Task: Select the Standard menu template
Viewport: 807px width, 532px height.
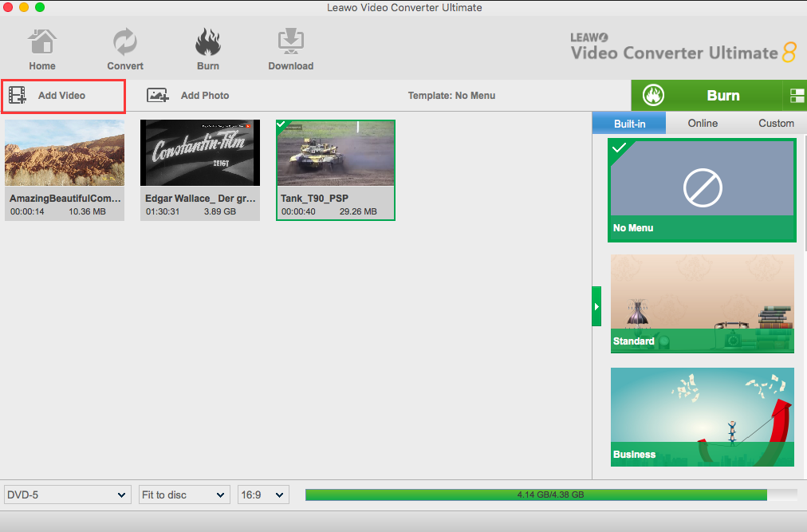Action: tap(702, 303)
